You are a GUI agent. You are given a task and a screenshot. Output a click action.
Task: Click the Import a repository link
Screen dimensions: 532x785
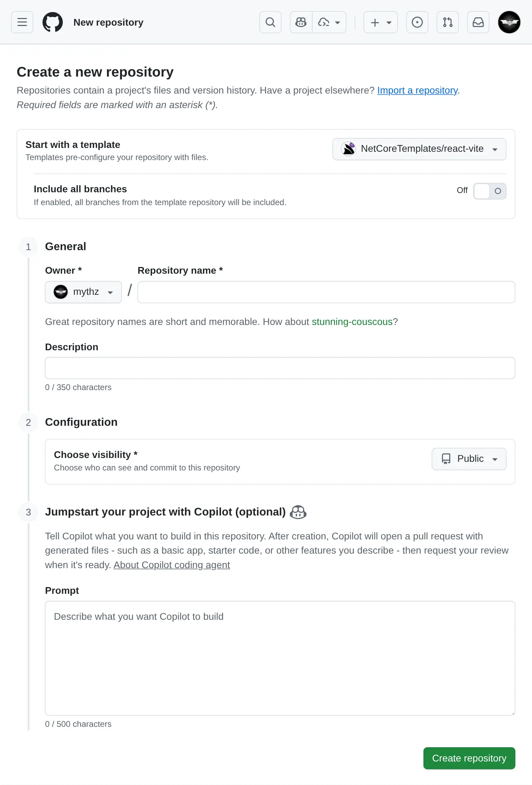pos(417,90)
